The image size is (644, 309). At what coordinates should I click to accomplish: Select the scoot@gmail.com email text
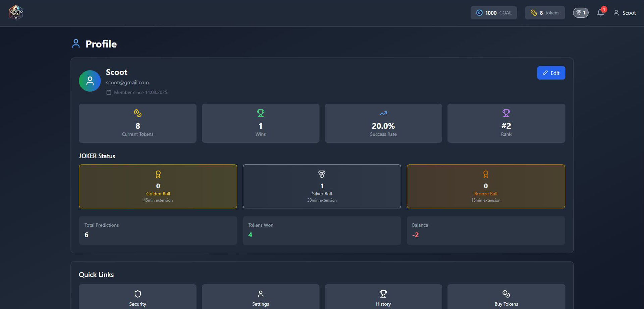click(127, 82)
